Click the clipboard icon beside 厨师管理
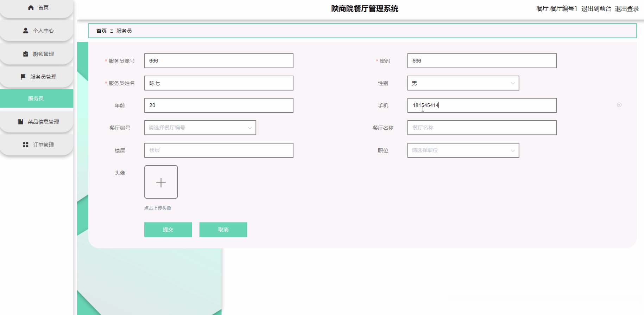The width and height of the screenshot is (644, 315). (26, 54)
